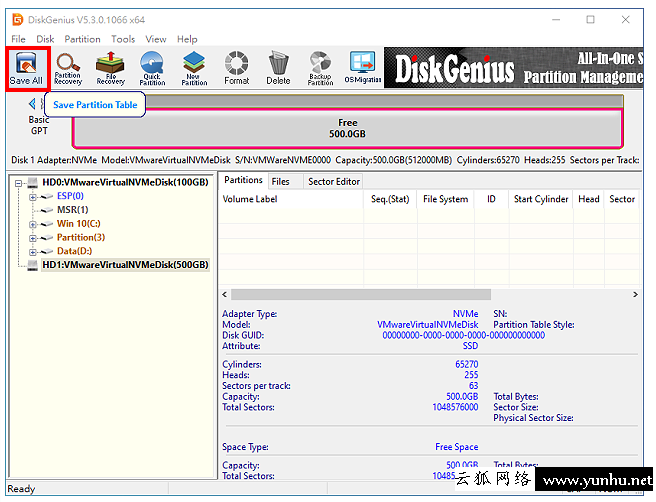Select ESP(0) partition in tree

point(70,196)
